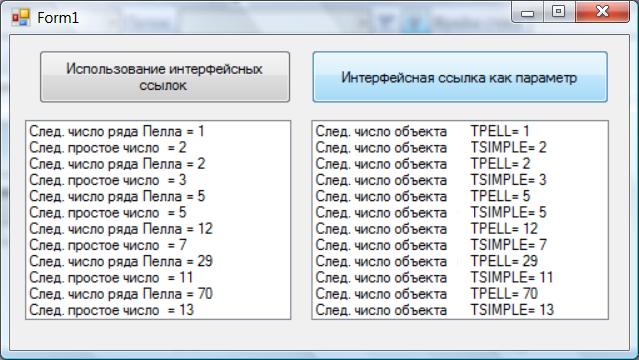This screenshot has width=639, height=360.
Task: Click the Form1 application icon in title bar
Action: coord(21,18)
